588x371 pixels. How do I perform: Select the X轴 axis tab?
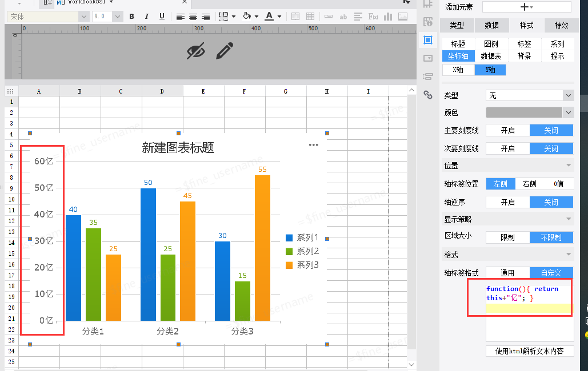pos(458,70)
